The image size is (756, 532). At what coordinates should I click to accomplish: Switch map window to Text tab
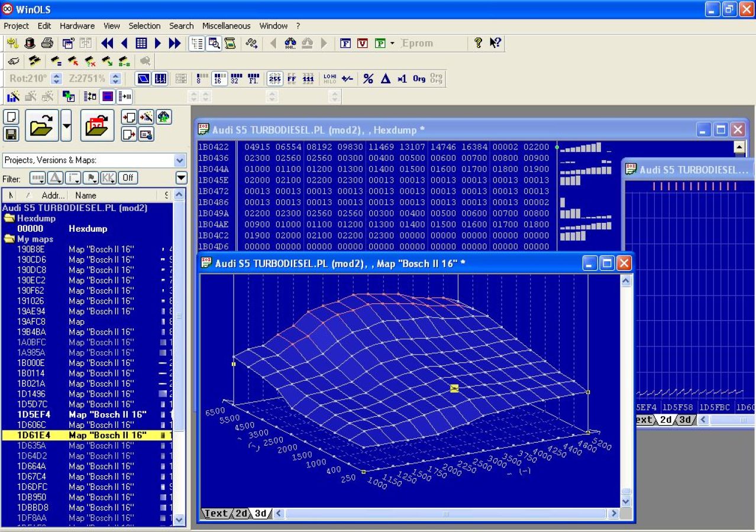(215, 514)
